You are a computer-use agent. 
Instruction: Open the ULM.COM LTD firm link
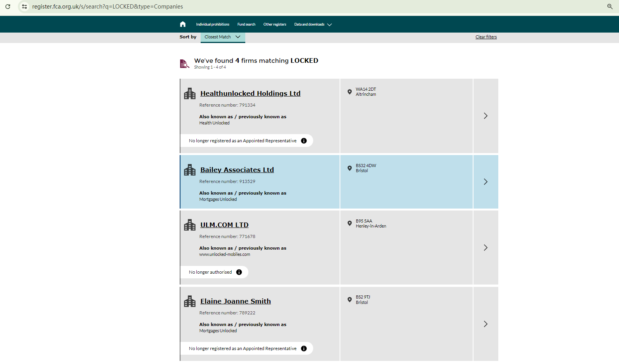pyautogui.click(x=224, y=225)
